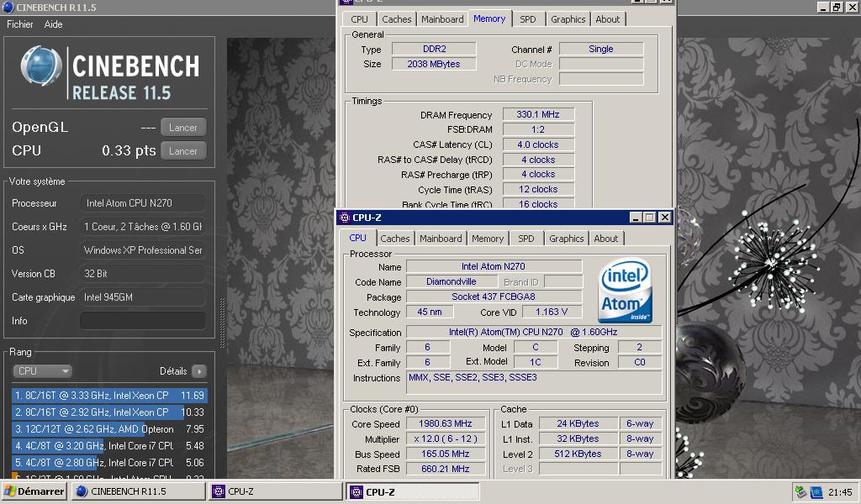Minimize the front CPU-Z window
The height and width of the screenshot is (504, 861).
pyautogui.click(x=636, y=218)
